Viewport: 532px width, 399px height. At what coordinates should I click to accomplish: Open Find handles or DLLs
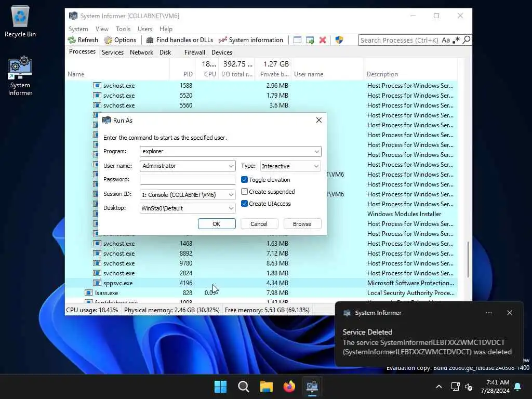click(x=180, y=40)
